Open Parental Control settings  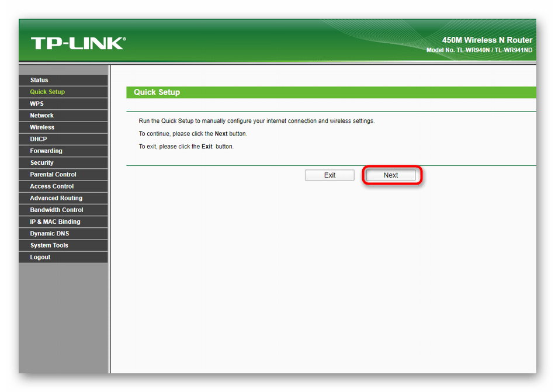[x=63, y=175]
